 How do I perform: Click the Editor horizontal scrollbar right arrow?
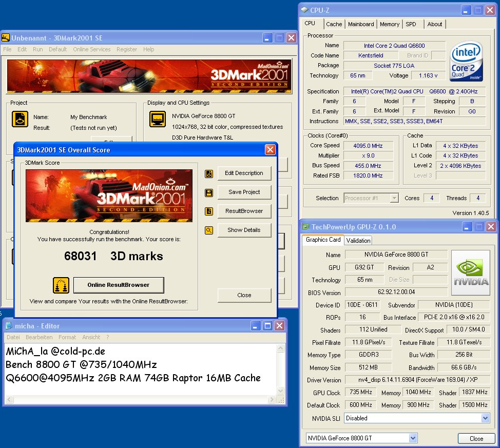[x=272, y=400]
